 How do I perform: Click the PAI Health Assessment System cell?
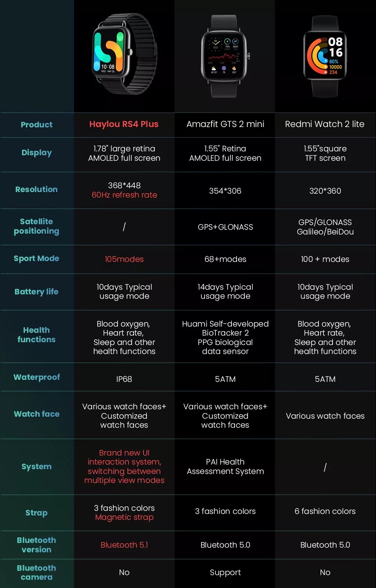point(225,466)
